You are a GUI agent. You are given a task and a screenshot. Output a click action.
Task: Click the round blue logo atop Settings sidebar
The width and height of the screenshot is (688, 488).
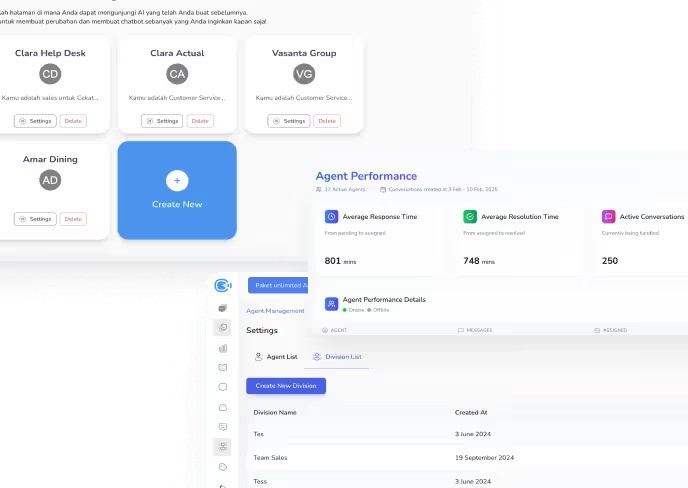(x=223, y=285)
